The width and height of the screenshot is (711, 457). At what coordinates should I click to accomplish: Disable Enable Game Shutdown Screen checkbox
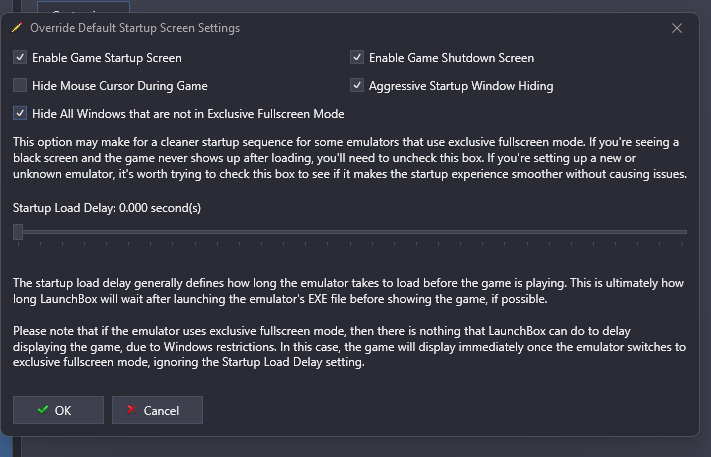(357, 58)
